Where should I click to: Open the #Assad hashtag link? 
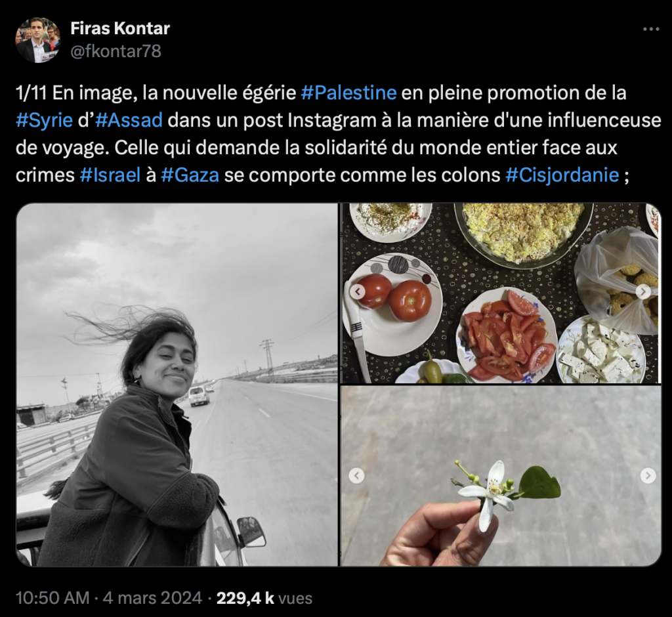[x=129, y=121]
